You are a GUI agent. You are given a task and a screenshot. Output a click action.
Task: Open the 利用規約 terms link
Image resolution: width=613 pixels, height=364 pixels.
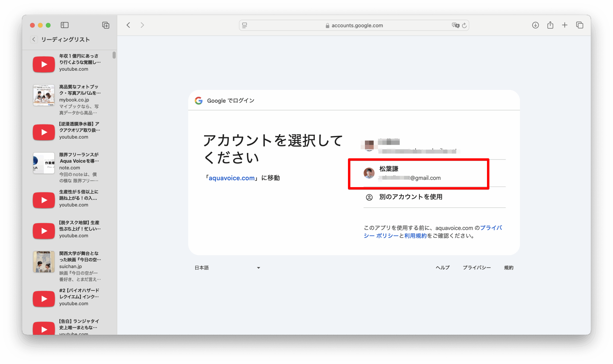point(415,236)
